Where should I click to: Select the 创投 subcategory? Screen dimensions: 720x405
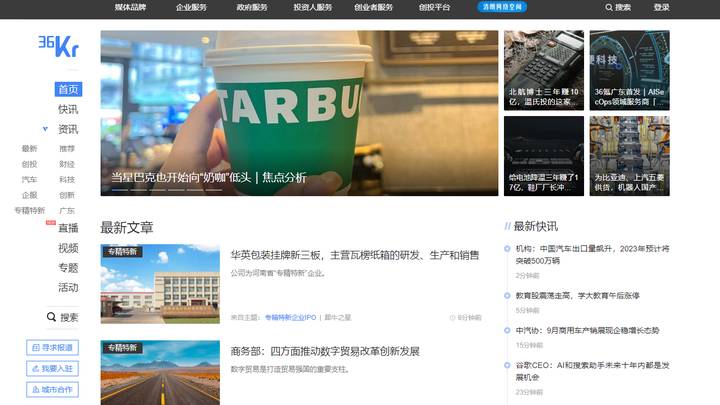pyautogui.click(x=29, y=164)
